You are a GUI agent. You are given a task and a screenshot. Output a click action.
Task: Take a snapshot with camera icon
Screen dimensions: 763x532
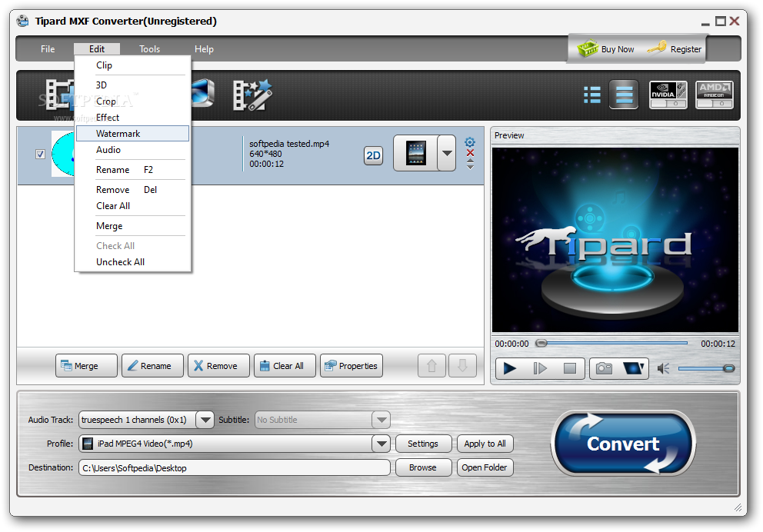604,368
